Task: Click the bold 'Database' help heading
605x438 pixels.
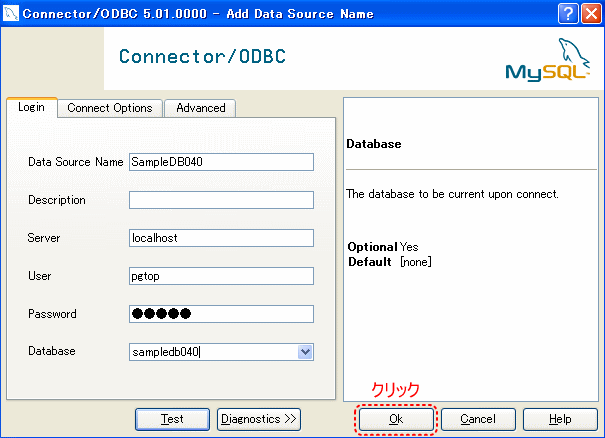Action: click(374, 144)
